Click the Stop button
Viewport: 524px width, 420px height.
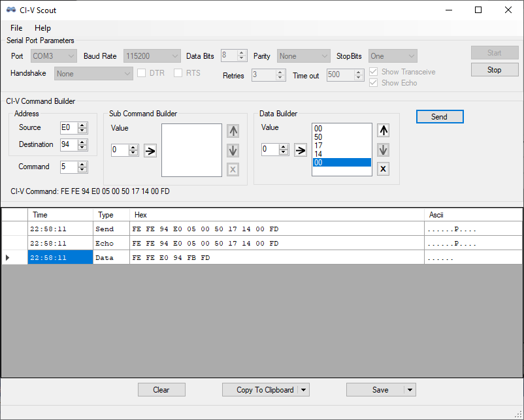[495, 70]
